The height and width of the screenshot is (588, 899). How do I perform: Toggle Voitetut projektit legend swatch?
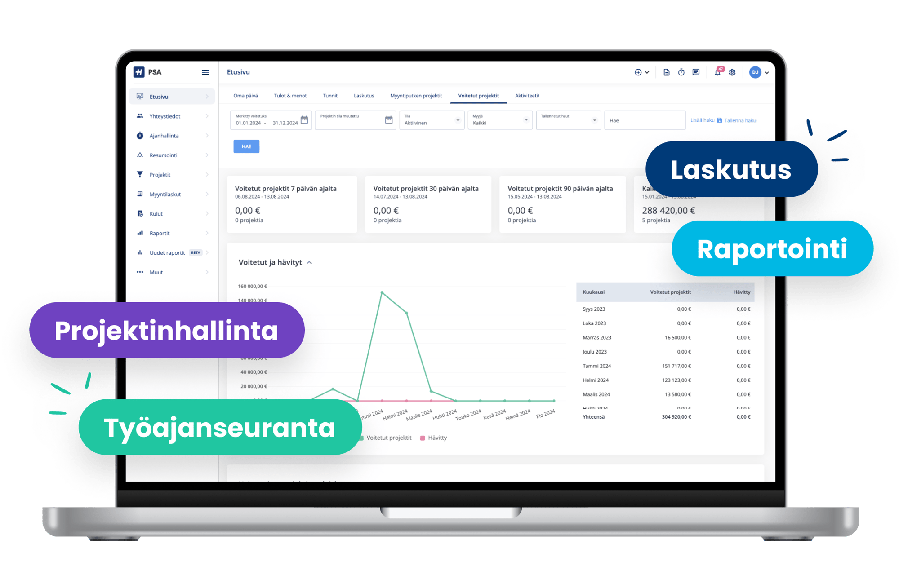[361, 438]
